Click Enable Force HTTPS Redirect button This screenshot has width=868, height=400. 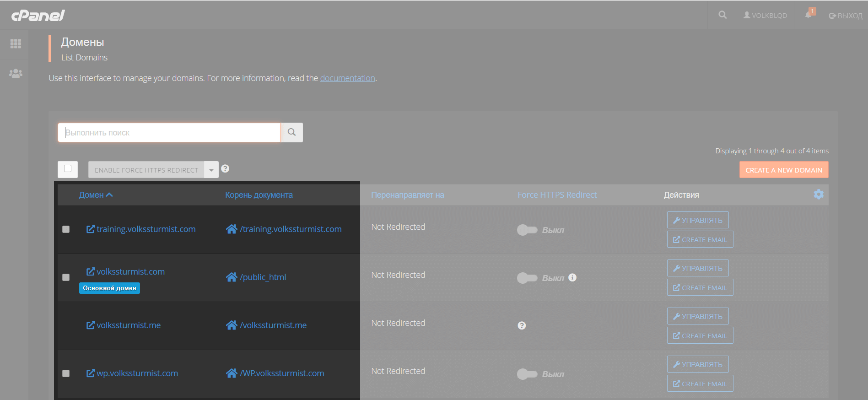(x=146, y=170)
